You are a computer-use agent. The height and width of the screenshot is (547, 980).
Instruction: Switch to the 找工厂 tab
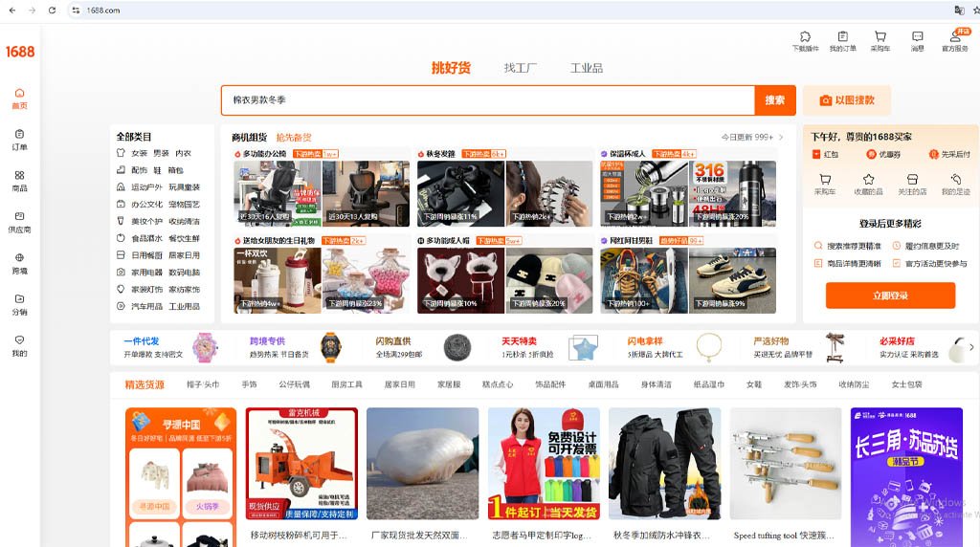click(521, 68)
